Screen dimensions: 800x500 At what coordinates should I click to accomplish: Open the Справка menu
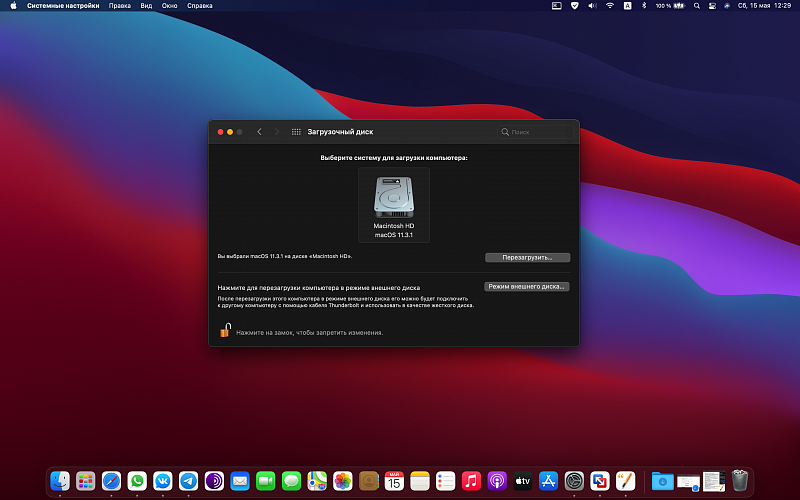200,6
